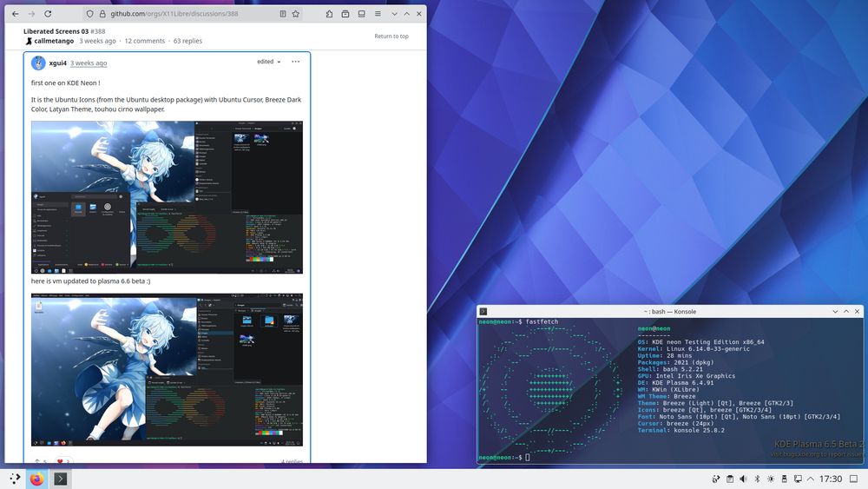Switch to Konsole from the taskbar
Screen dimensions: 868x489
point(61,479)
